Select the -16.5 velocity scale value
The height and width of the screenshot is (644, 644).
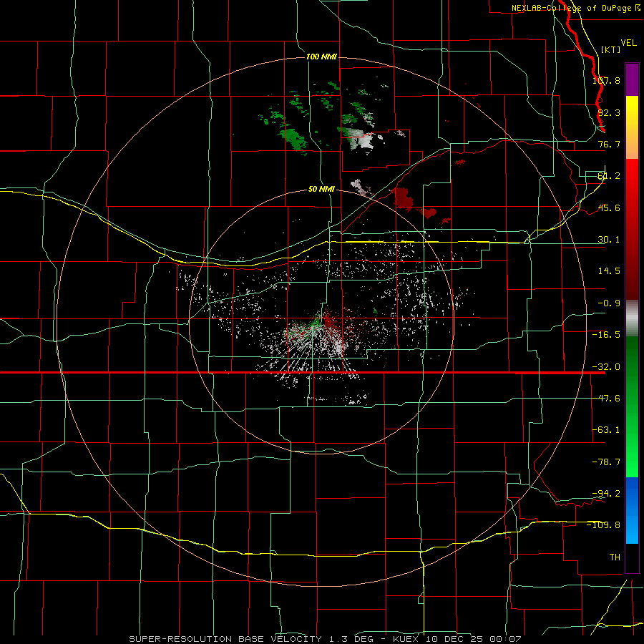coord(606,335)
